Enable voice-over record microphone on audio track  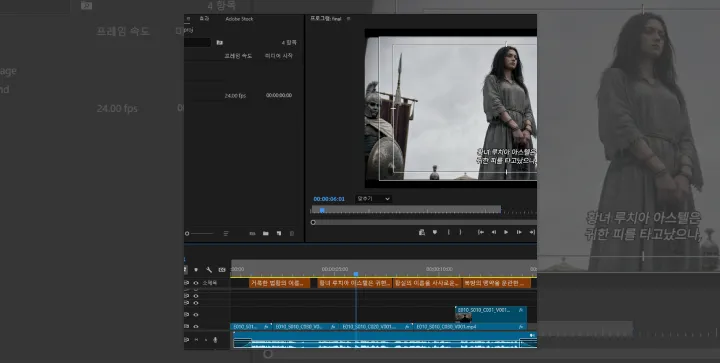[x=215, y=340]
